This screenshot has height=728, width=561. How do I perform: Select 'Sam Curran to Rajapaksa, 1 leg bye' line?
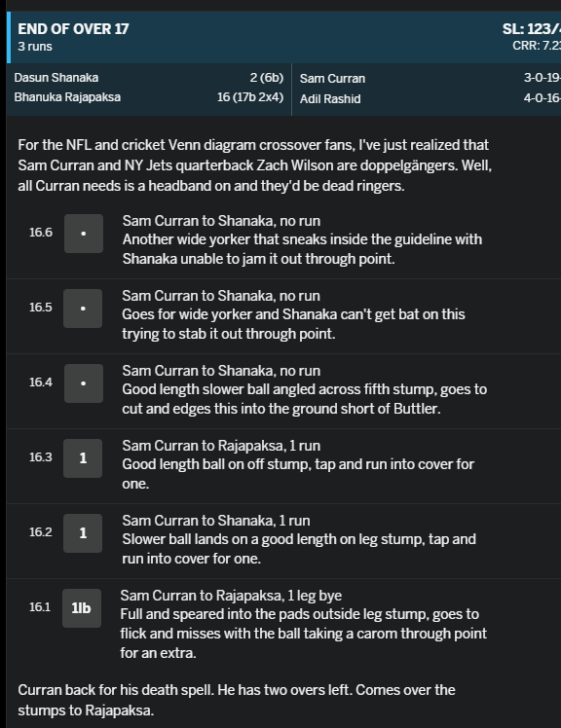[231, 596]
